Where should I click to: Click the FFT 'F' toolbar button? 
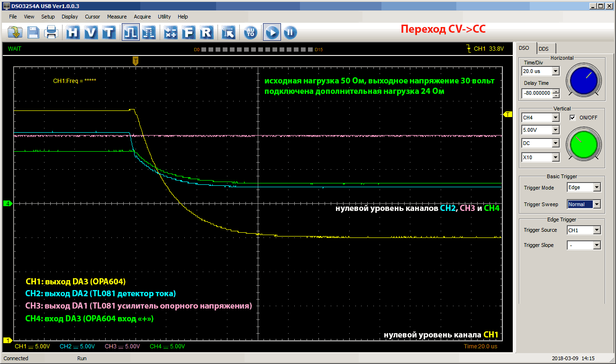pos(189,32)
